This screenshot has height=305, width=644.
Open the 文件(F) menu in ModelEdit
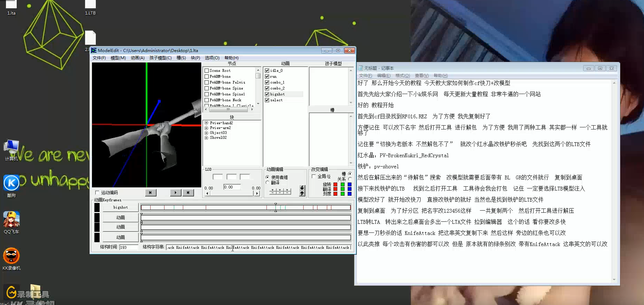tap(99, 58)
